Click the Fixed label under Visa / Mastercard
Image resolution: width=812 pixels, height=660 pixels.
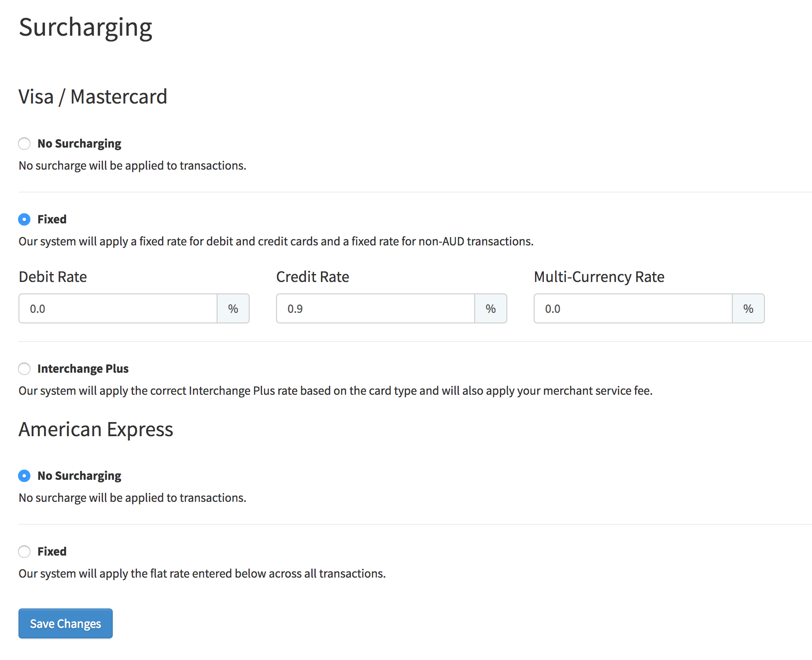(52, 219)
